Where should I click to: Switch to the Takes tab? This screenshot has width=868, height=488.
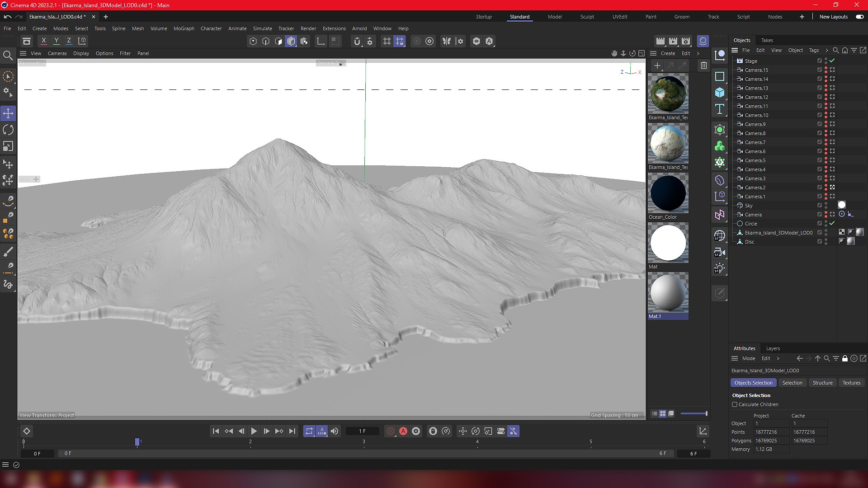(767, 40)
